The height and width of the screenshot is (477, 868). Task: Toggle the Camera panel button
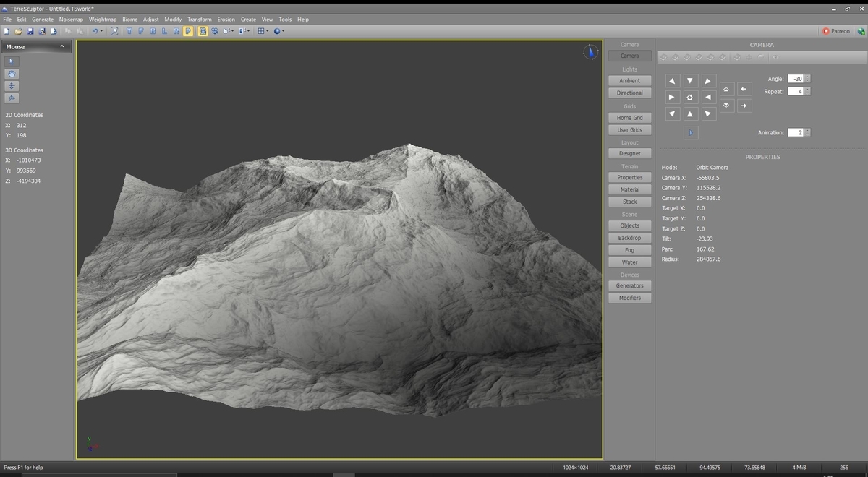tap(629, 56)
